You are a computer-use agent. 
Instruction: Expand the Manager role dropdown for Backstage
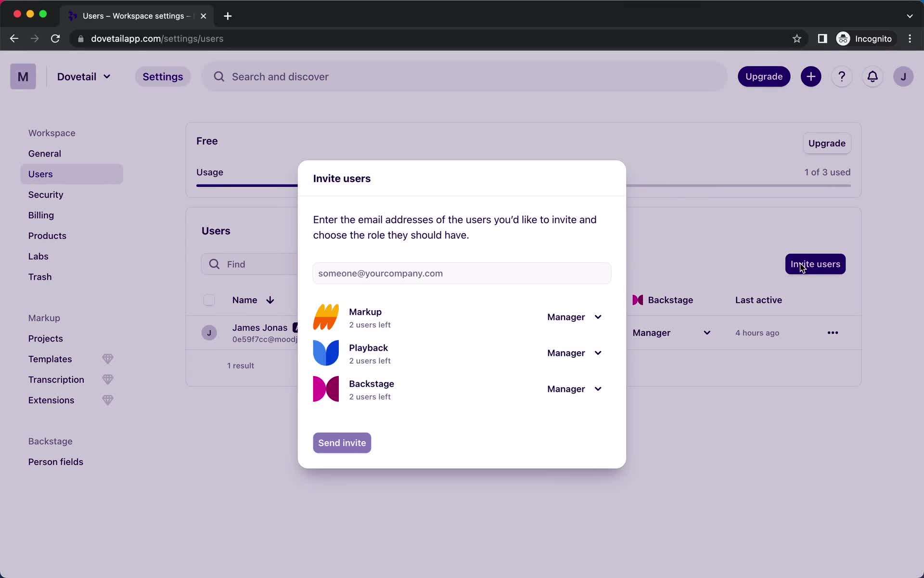coord(574,389)
